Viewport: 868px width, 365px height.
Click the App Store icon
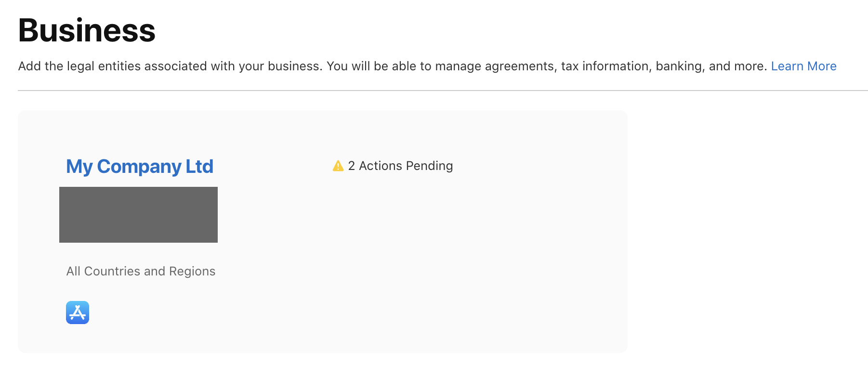tap(78, 313)
